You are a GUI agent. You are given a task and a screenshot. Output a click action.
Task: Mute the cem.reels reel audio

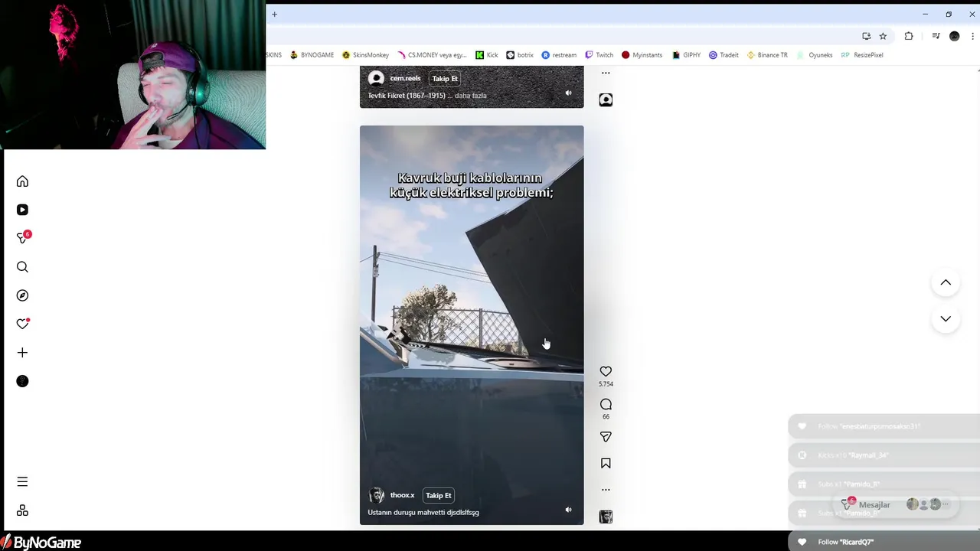568,93
